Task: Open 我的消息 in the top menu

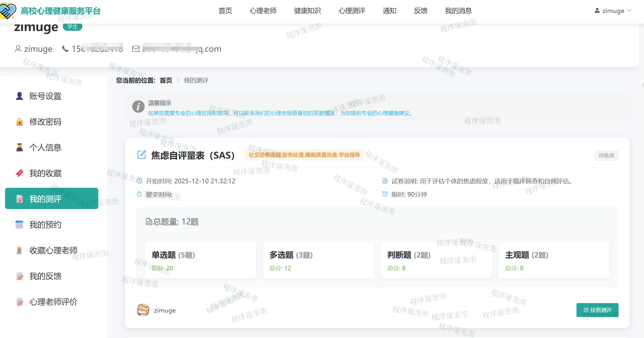Action: pos(458,11)
